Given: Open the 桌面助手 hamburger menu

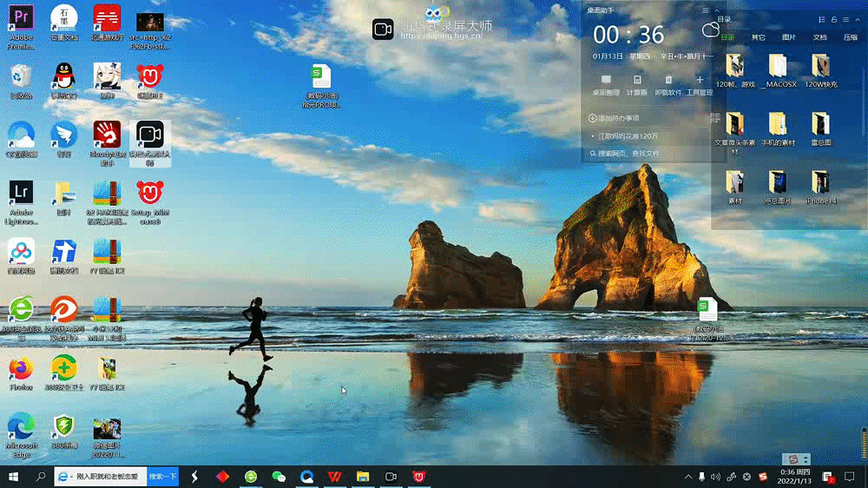Looking at the screenshot, I should (705, 10).
